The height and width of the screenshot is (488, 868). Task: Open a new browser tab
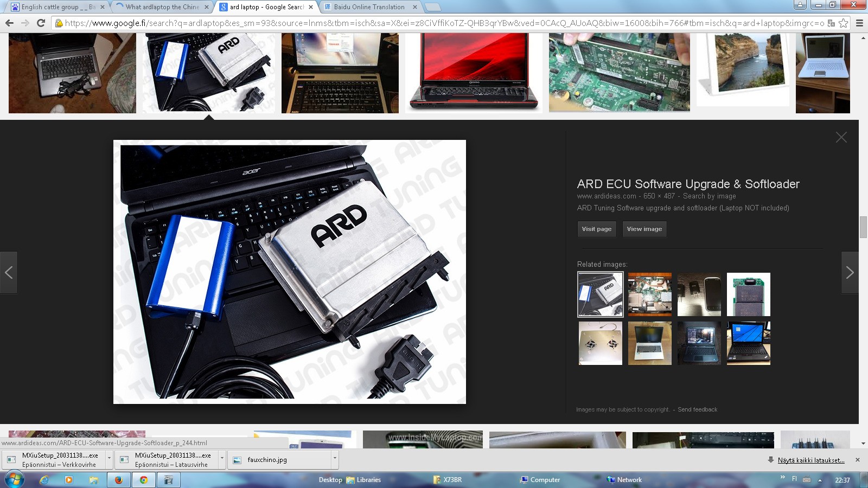[x=432, y=7]
